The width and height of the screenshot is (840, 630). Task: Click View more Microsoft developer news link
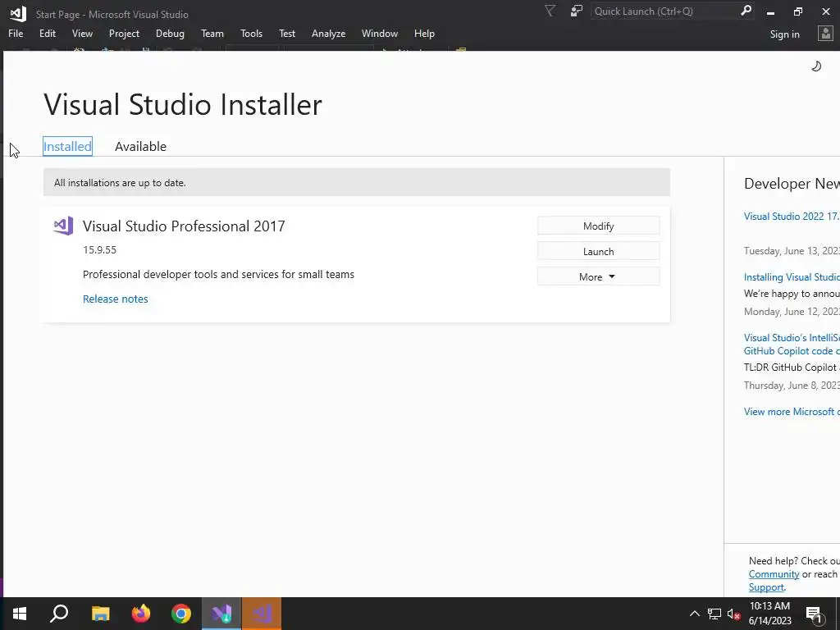792,412
